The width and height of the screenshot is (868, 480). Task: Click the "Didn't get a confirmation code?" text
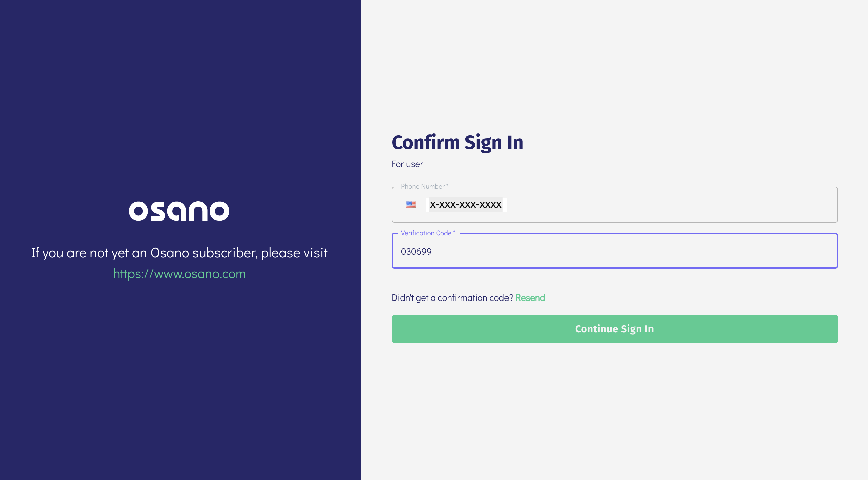[452, 297]
